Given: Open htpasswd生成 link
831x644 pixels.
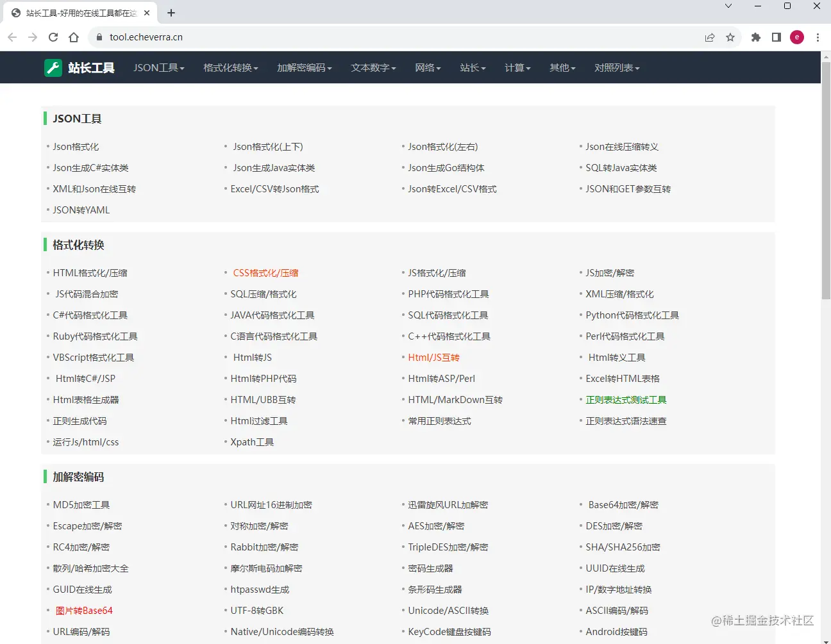Looking at the screenshot, I should (x=260, y=590).
